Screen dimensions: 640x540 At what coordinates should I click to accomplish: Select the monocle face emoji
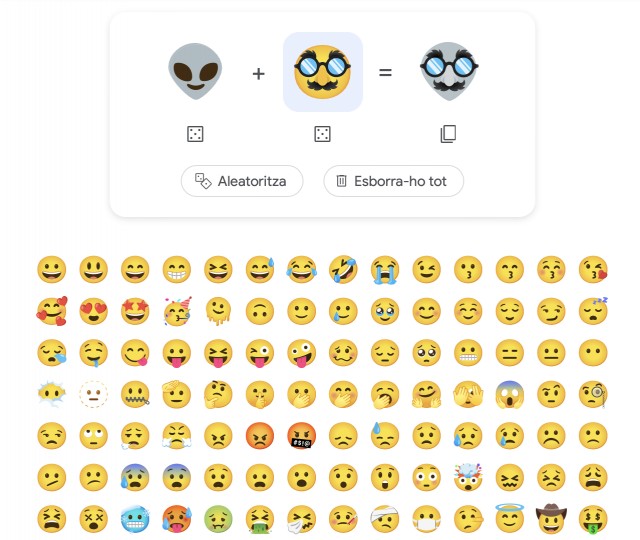[593, 394]
